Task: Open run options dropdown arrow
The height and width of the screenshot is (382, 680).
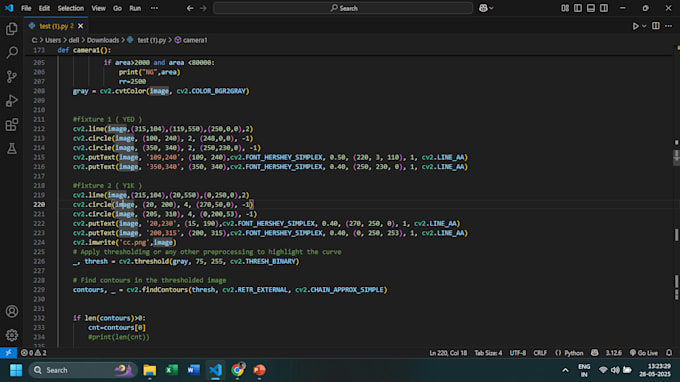Action: click(x=644, y=26)
